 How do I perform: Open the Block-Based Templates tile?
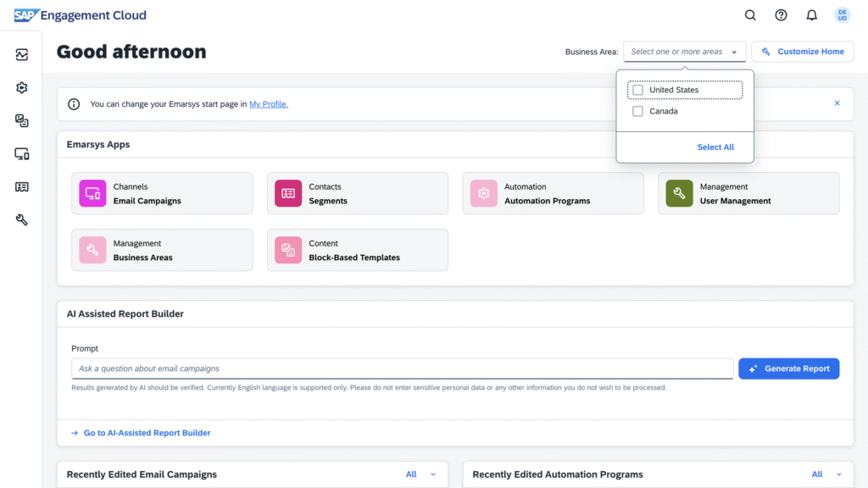[x=357, y=250]
